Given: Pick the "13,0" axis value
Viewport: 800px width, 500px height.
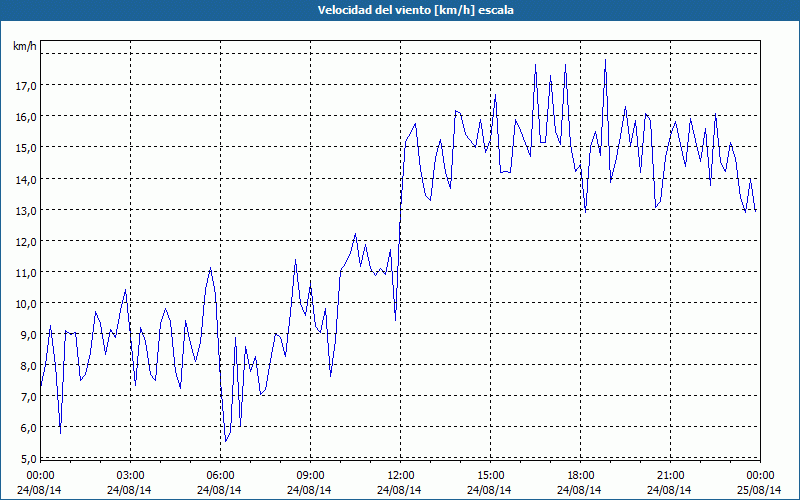Looking at the screenshot, I should pos(26,211).
